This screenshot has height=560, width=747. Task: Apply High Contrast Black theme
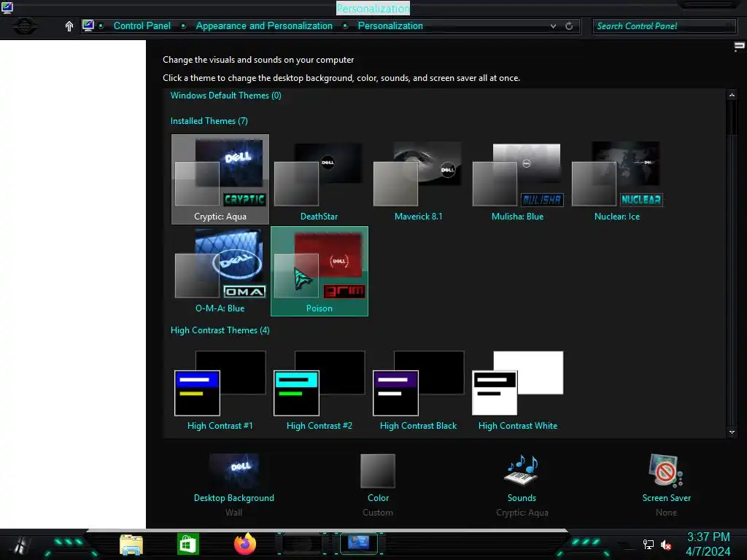click(418, 391)
